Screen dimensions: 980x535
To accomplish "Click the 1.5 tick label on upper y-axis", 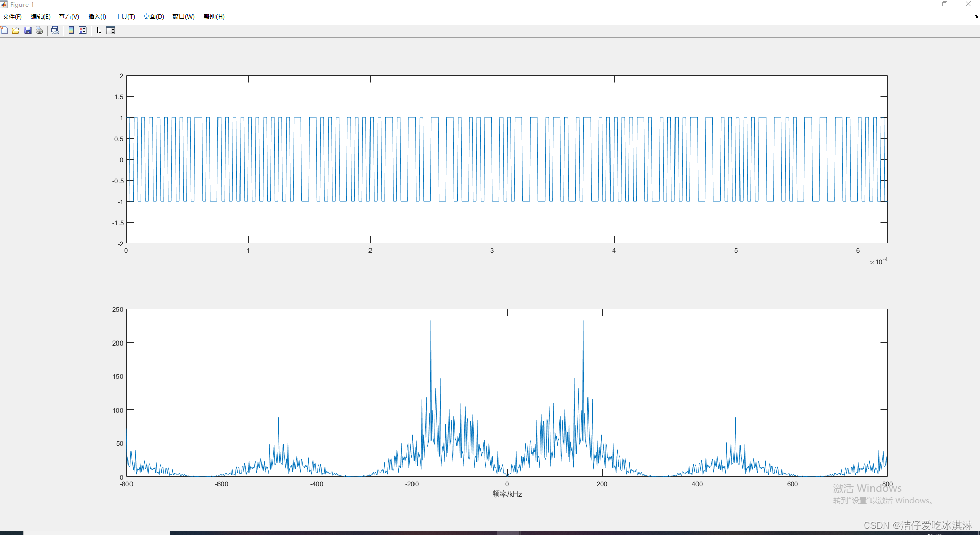I will (x=119, y=97).
